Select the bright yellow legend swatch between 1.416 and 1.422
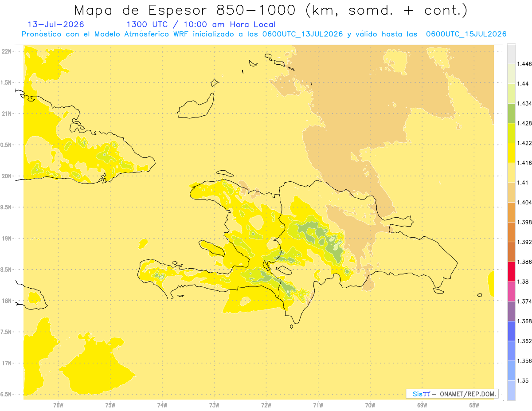 click(511, 153)
